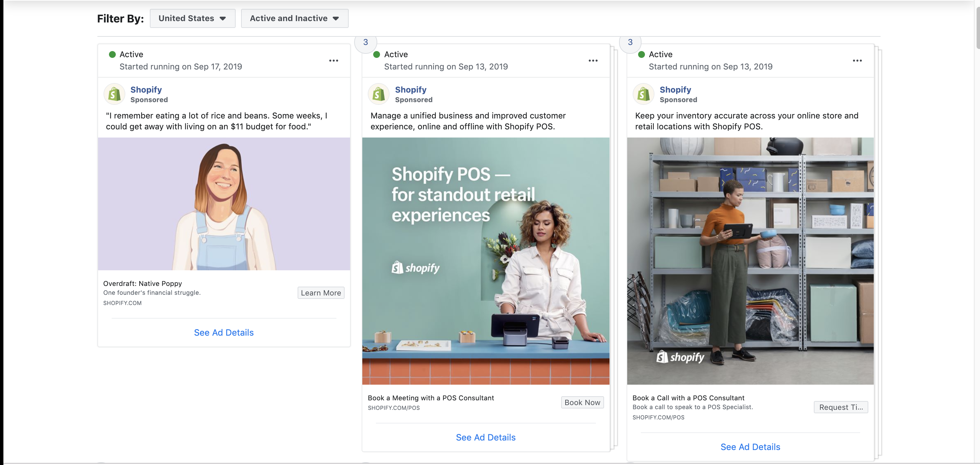See Ad Details for Native Poppy ad
The width and height of the screenshot is (980, 465).
point(224,332)
